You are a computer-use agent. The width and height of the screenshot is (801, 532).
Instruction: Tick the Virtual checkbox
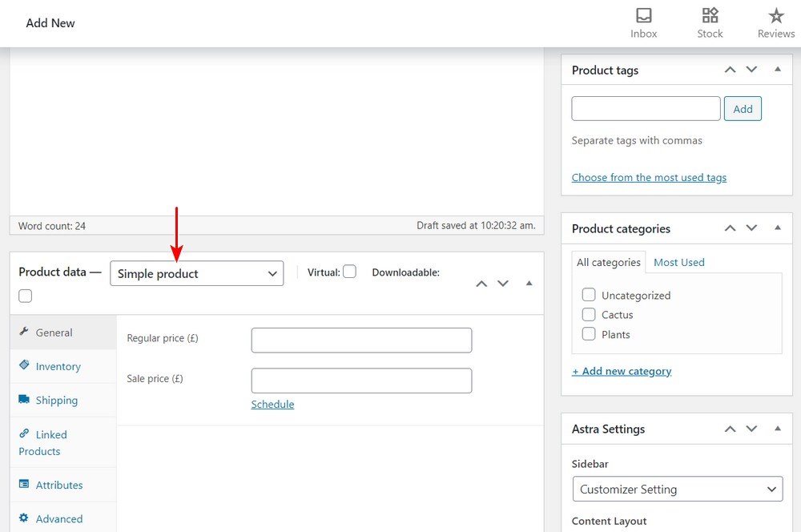[x=349, y=272]
